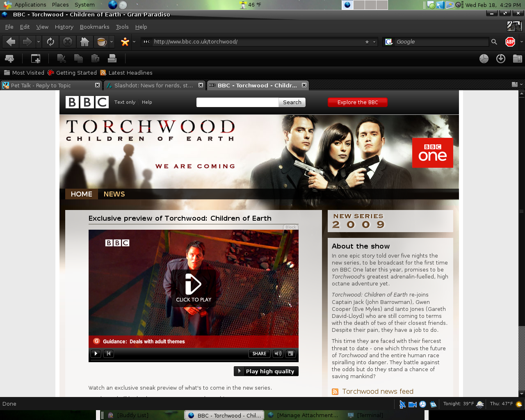Click Play high quality button
525x420 pixels.
(x=266, y=371)
